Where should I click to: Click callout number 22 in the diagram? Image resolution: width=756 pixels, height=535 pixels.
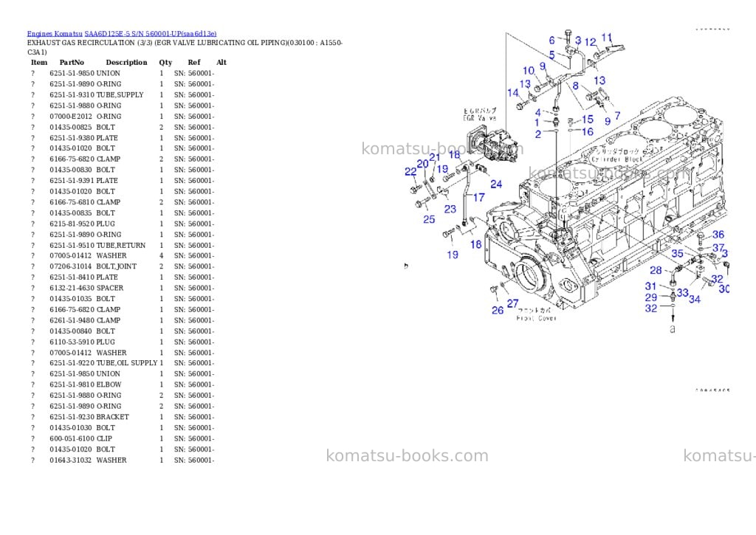click(x=410, y=172)
